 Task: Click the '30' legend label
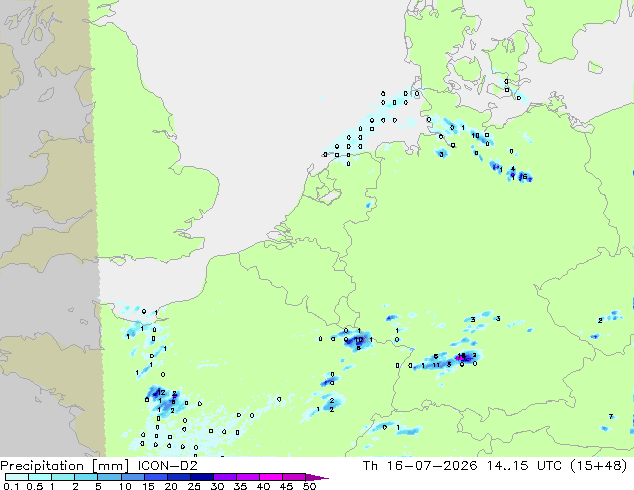point(217,486)
